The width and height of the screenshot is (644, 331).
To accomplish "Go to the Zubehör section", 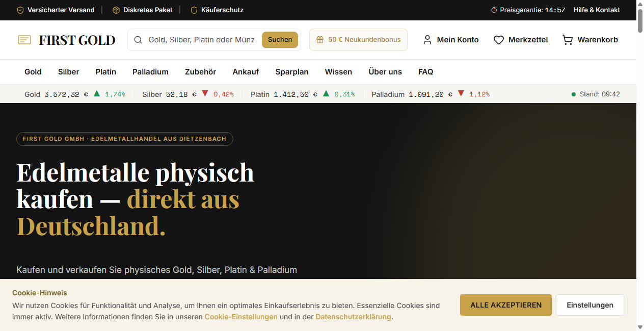I will coord(201,72).
